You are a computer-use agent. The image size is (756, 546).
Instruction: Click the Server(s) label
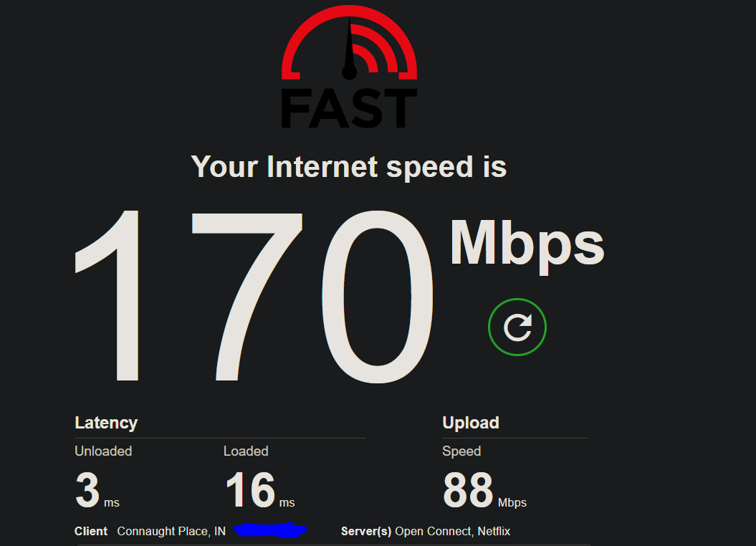366,531
